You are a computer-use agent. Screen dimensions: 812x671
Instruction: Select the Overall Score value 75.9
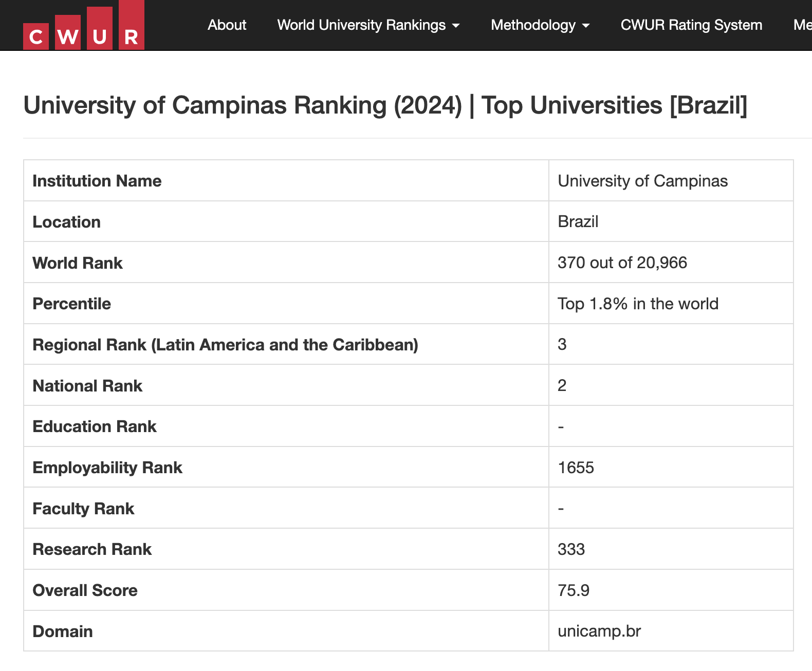[573, 590]
